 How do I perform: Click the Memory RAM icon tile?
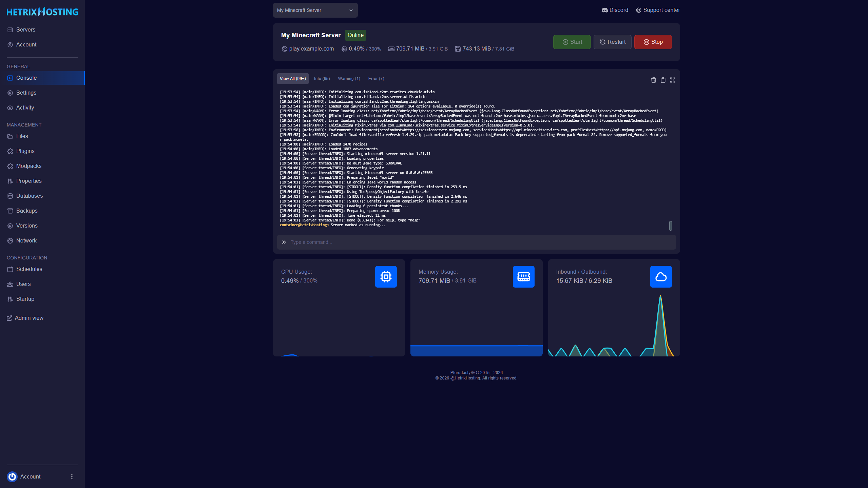click(523, 277)
